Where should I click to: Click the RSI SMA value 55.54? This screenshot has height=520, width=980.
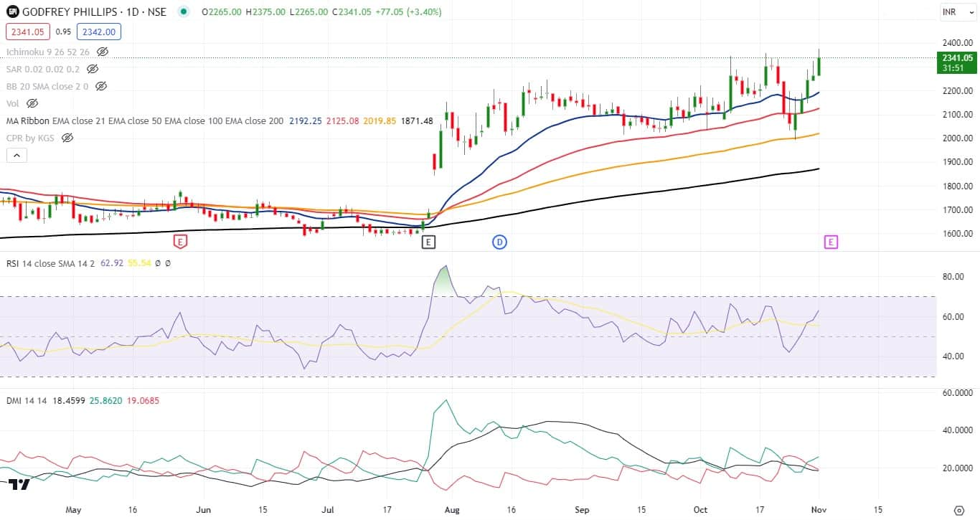[138, 263]
